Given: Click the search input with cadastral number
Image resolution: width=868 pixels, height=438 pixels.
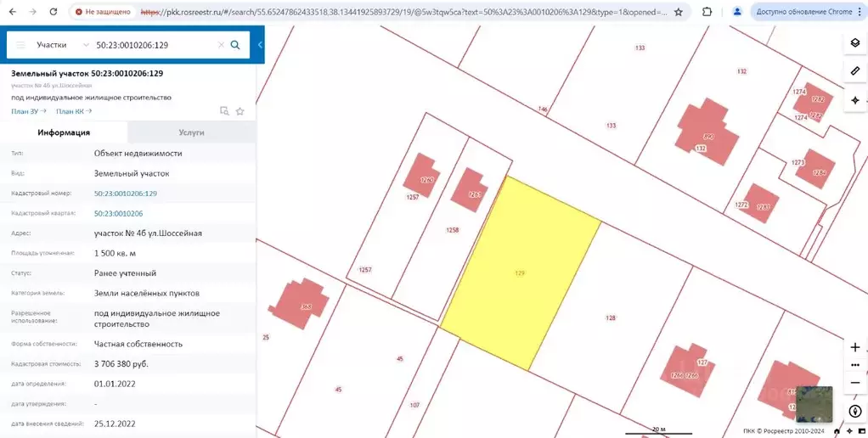Looking at the screenshot, I should (153, 44).
